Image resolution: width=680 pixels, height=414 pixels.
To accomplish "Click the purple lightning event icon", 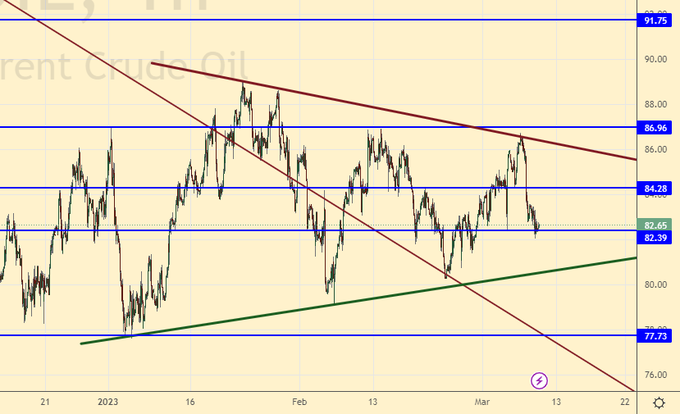I will click(539, 380).
